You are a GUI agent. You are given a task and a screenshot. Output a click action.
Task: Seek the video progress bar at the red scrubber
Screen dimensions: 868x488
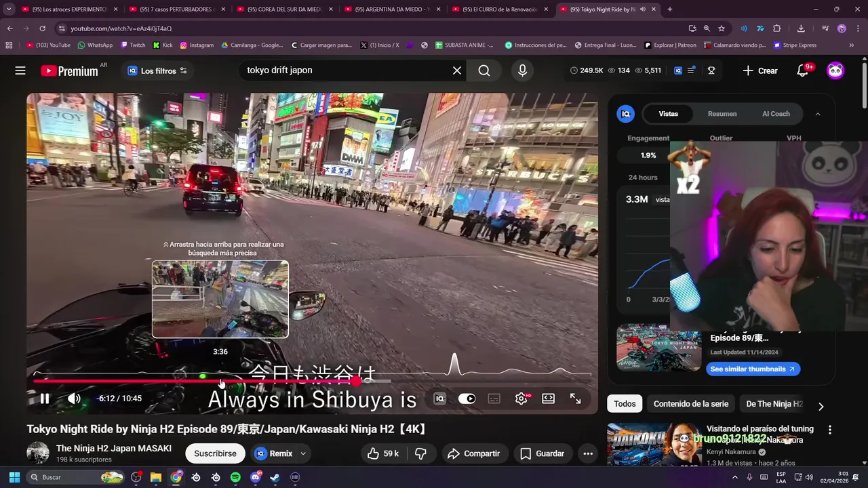tap(356, 382)
